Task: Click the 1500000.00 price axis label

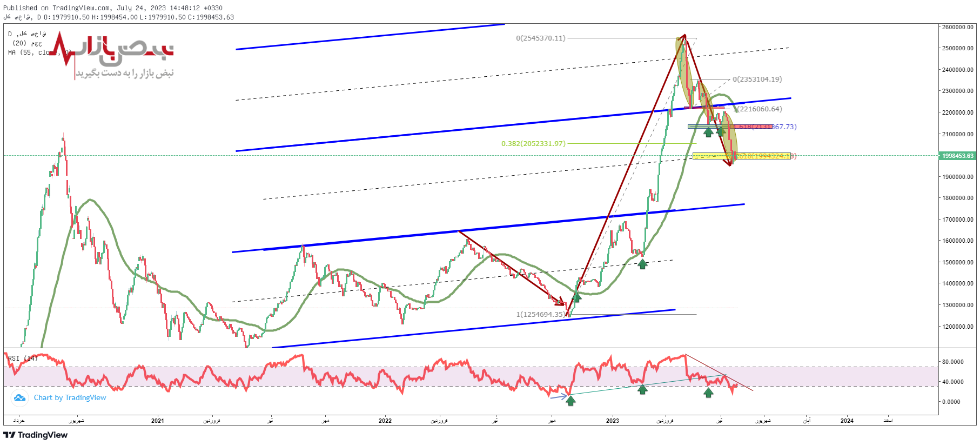Action: click(958, 262)
